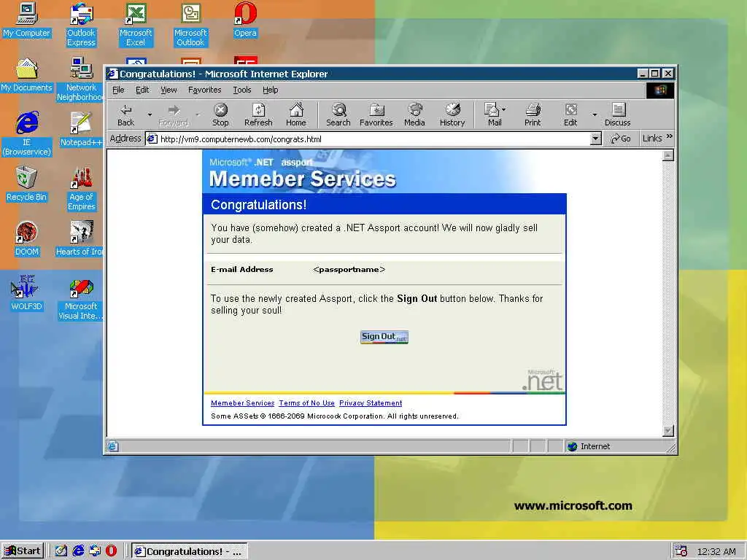Show desktop from quick launch
Screen dimensions: 747x560
(x=61, y=551)
